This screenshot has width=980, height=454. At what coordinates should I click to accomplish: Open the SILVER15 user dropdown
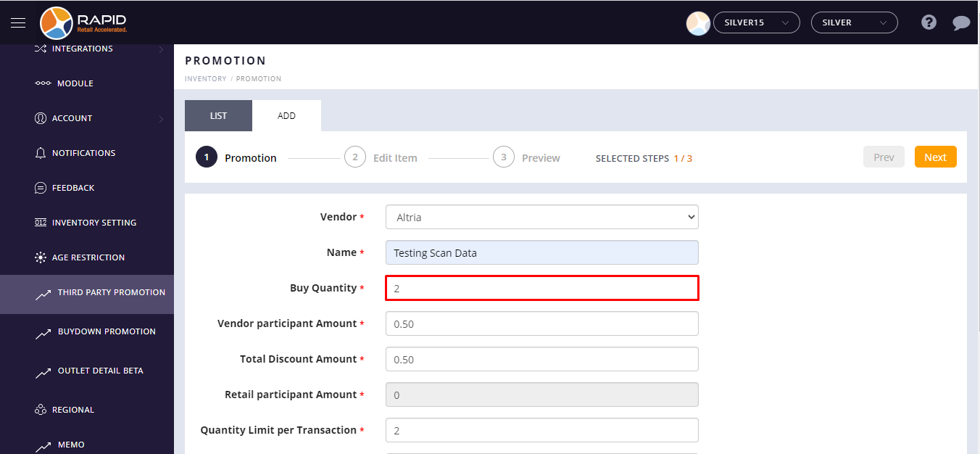click(x=756, y=22)
